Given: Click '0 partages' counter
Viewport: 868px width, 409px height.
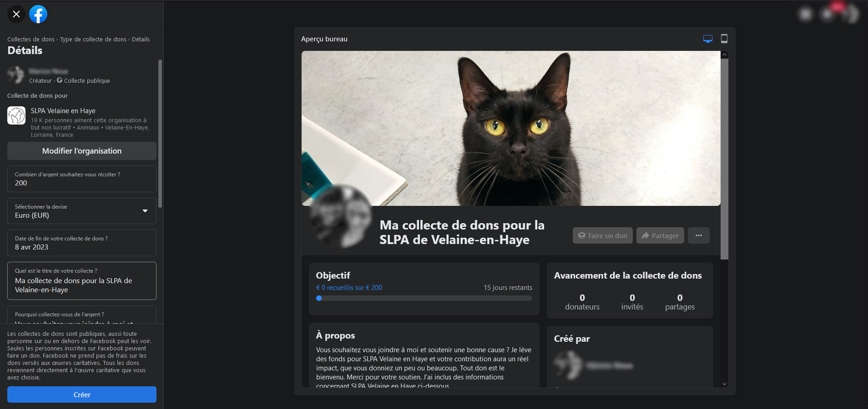Looking at the screenshot, I should 680,302.
